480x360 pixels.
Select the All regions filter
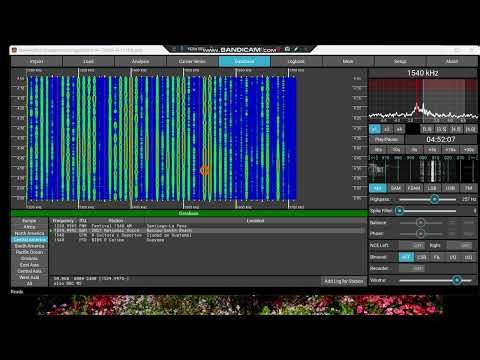coord(29,283)
